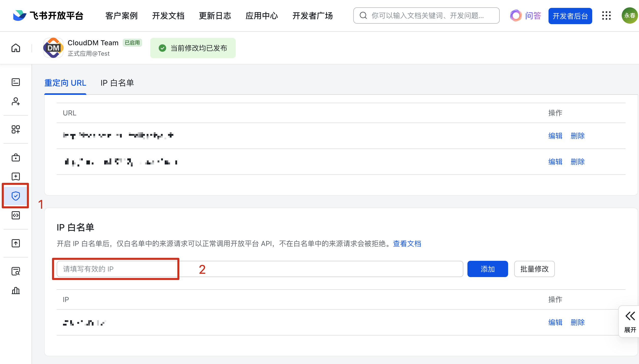
Task: Open 开发文档 in top navigation
Action: pyautogui.click(x=168, y=16)
